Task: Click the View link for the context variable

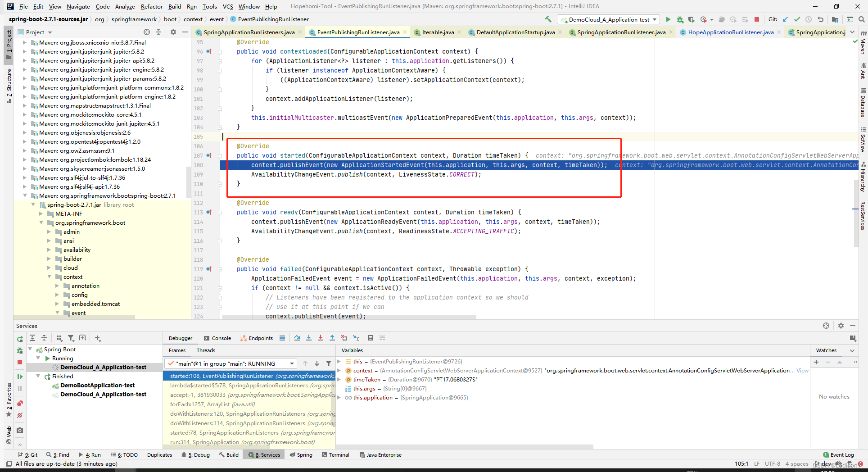Action: coord(802,370)
